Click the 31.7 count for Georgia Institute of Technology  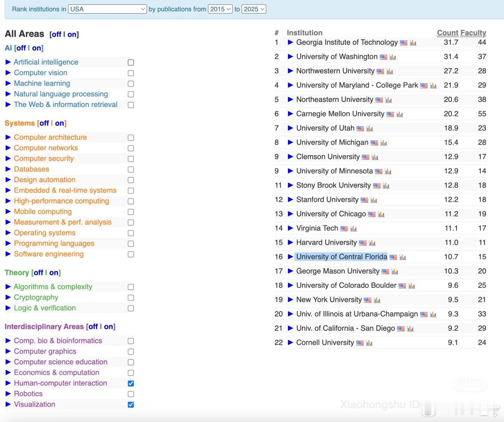(451, 42)
